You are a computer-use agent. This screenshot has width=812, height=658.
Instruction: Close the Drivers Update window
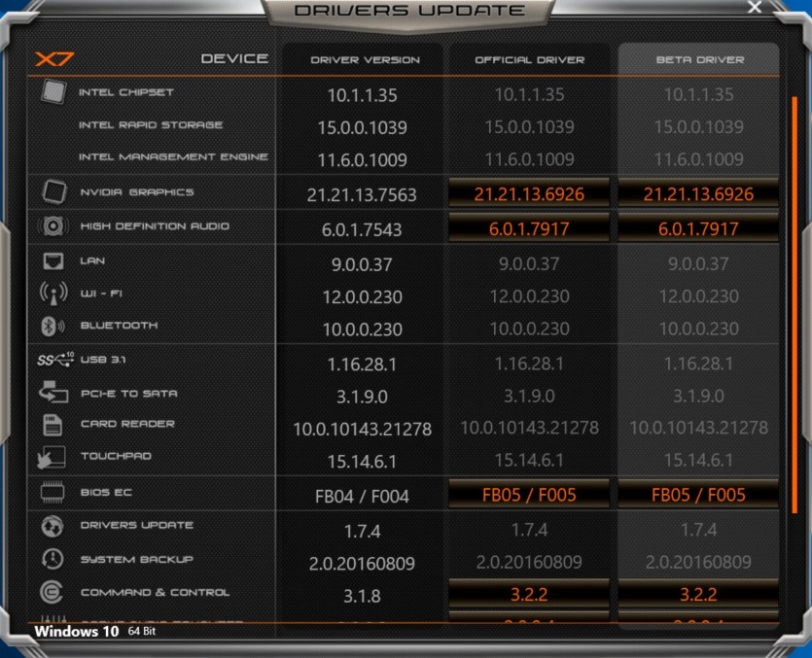pyautogui.click(x=755, y=7)
